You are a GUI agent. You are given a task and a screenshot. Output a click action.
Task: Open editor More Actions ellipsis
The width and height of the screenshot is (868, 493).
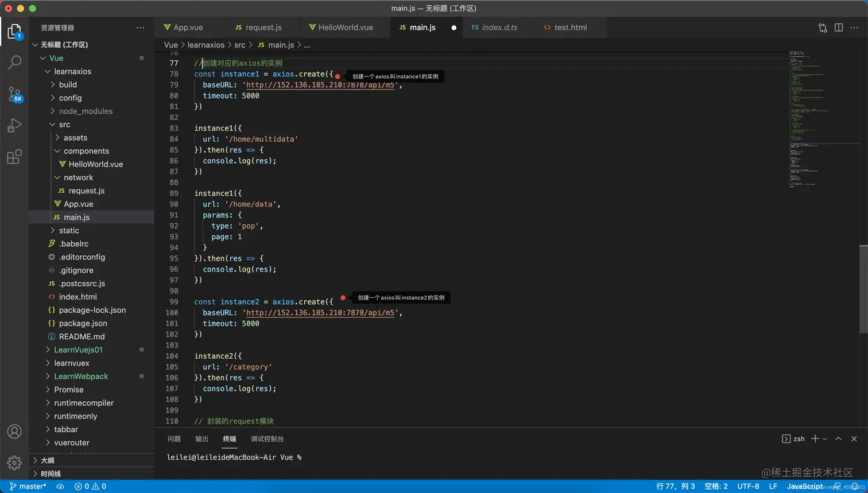(x=854, y=28)
